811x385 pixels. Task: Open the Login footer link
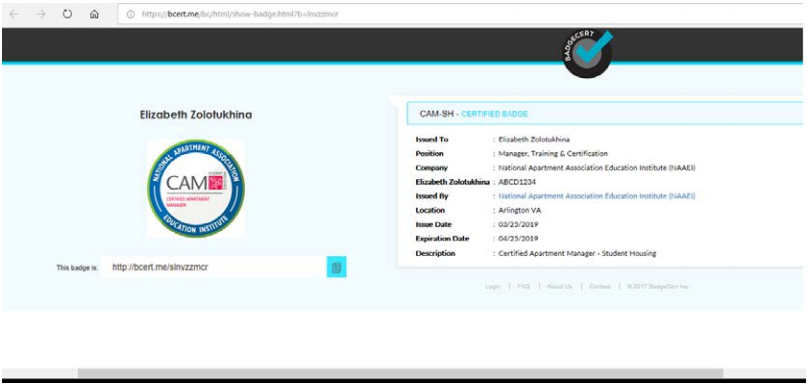coord(492,287)
